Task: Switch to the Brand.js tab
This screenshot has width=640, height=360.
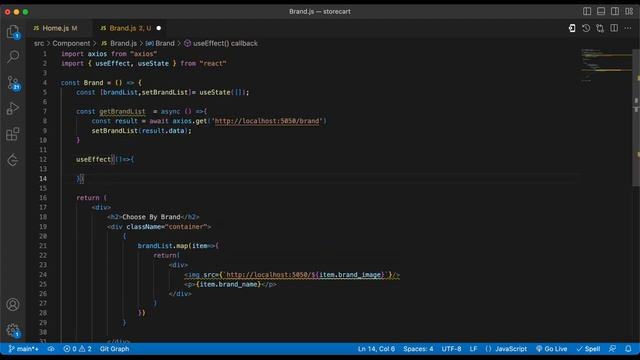Action: click(130, 28)
